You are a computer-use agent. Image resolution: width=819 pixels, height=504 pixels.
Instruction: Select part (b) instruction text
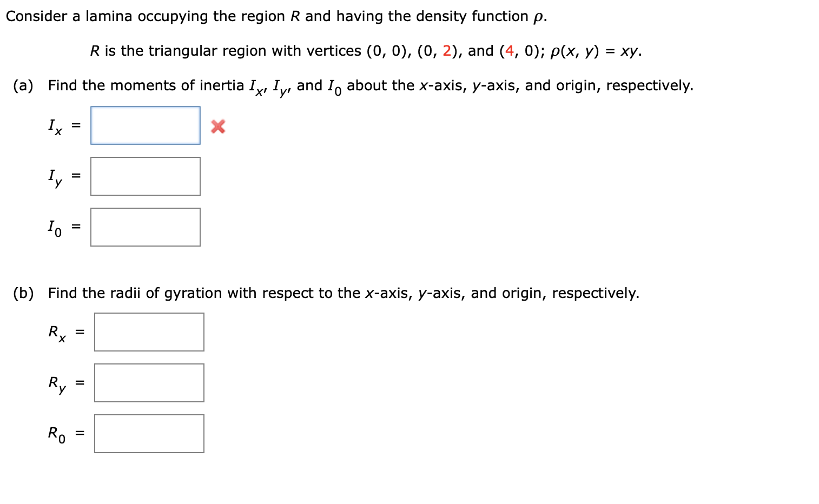pos(343,293)
